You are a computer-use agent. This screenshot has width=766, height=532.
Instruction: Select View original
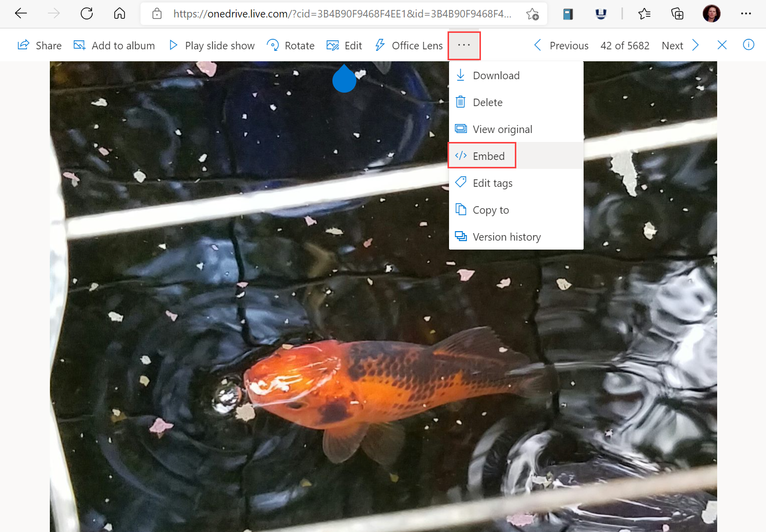click(516, 129)
